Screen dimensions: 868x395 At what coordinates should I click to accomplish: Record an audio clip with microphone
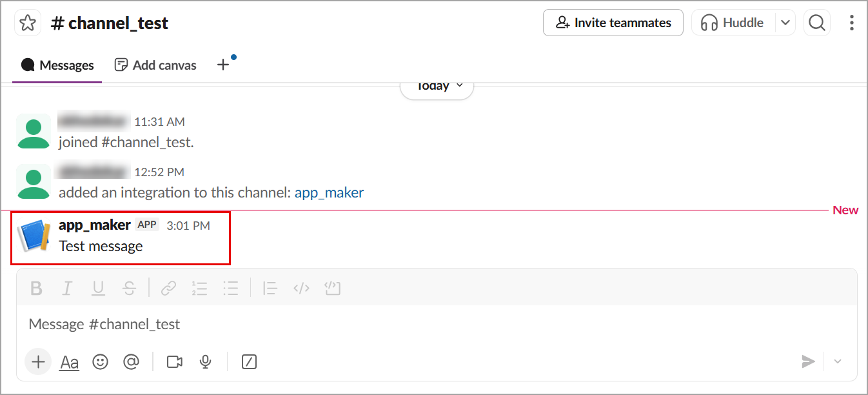coord(206,362)
